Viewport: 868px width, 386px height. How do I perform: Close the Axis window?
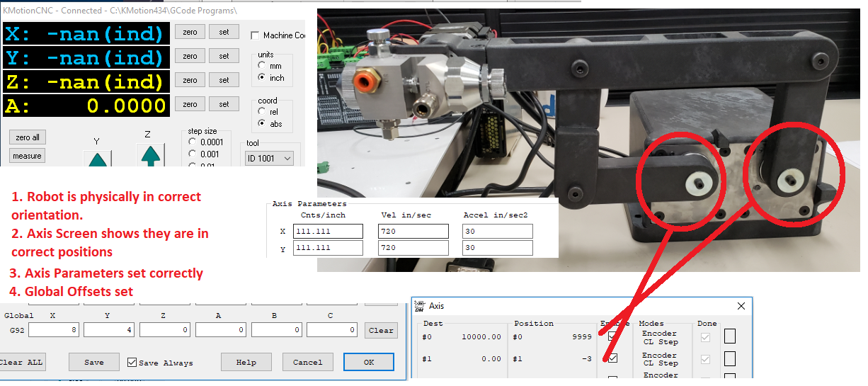741,306
